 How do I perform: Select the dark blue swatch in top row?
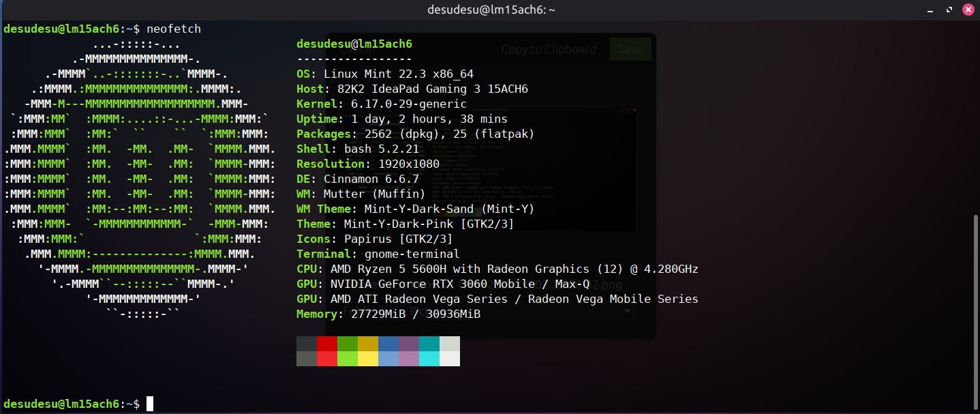tap(388, 344)
